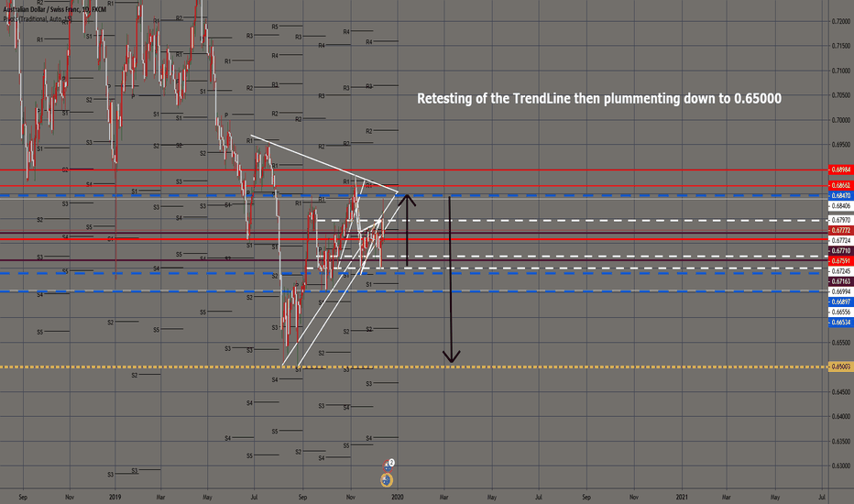Open the economic event flag icon
854x504 pixels.
388,478
